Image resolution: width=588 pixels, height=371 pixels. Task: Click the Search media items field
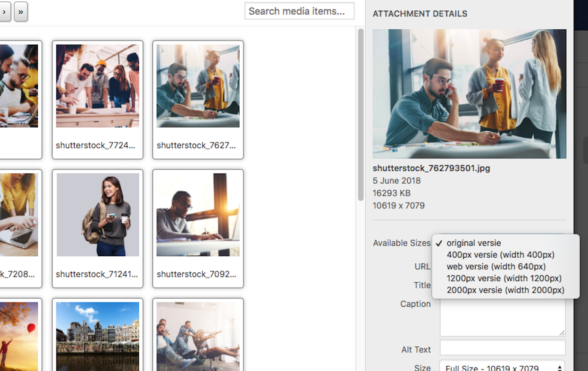pos(299,11)
